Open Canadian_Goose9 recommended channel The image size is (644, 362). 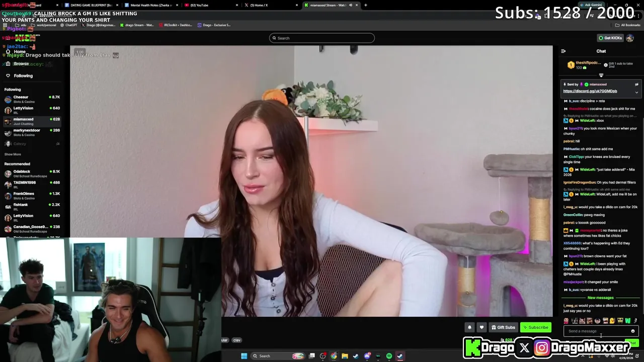32,229
